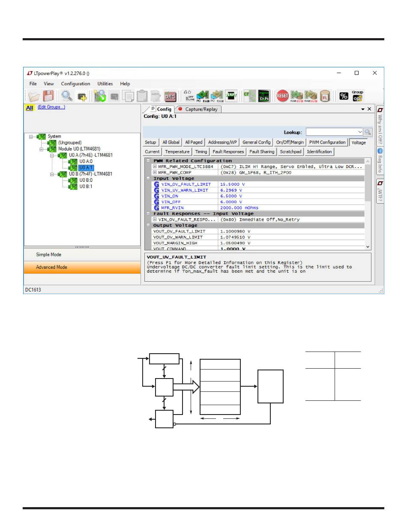407x532 pixels.
Task: Open the Utilities menu
Action: [x=105, y=84]
